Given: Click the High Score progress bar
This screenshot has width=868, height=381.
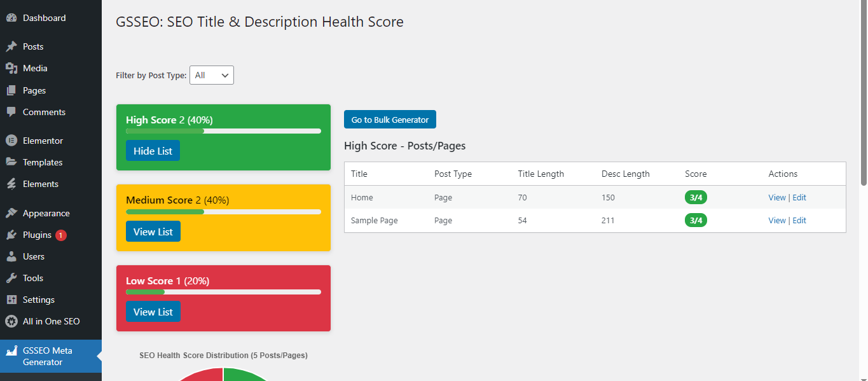Looking at the screenshot, I should pos(223,131).
